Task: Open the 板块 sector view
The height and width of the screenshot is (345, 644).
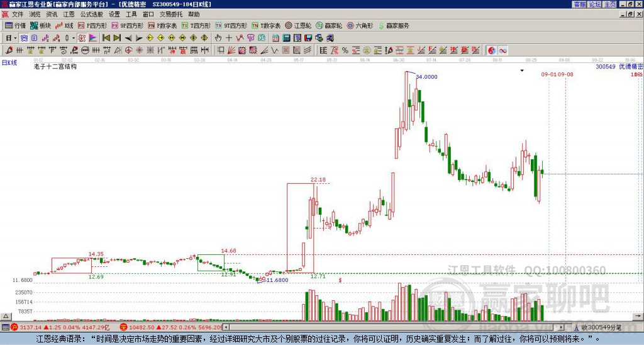Action: point(40,25)
